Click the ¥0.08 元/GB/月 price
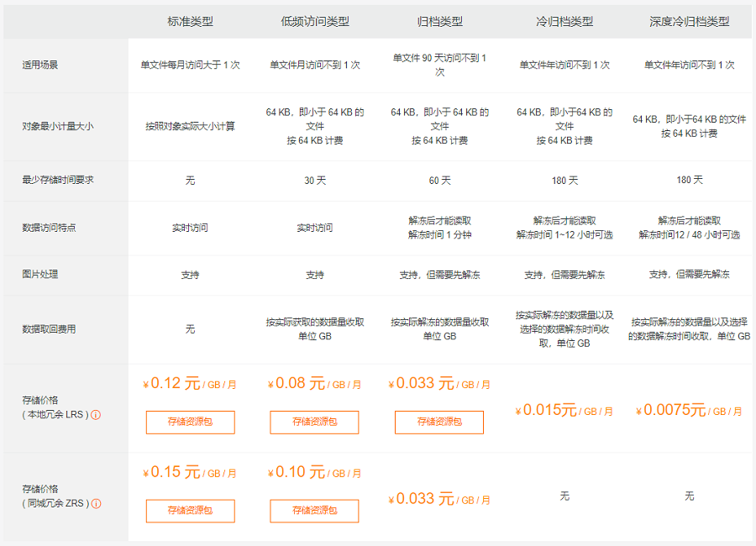The image size is (756, 546). coord(314,384)
